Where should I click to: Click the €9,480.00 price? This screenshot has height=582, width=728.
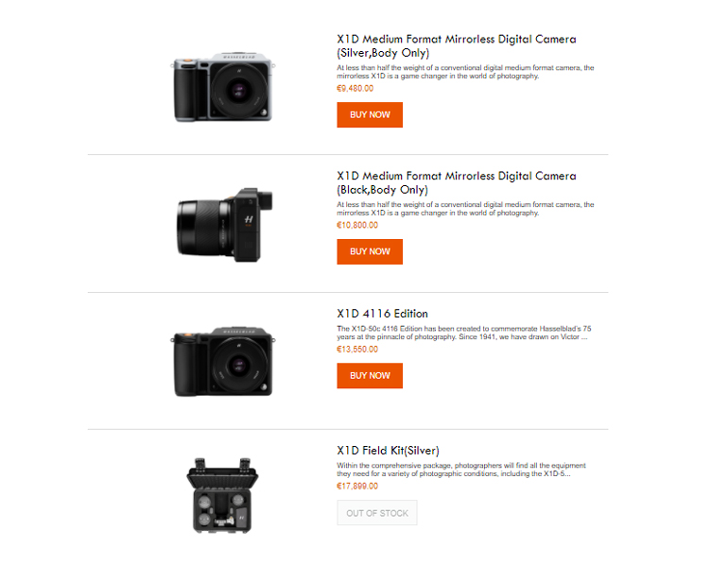pos(355,88)
